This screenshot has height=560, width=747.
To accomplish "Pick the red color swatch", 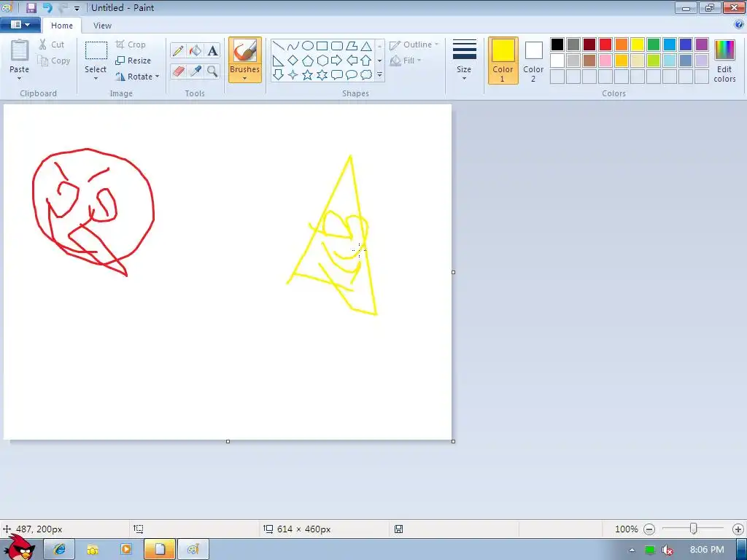I will (x=605, y=44).
